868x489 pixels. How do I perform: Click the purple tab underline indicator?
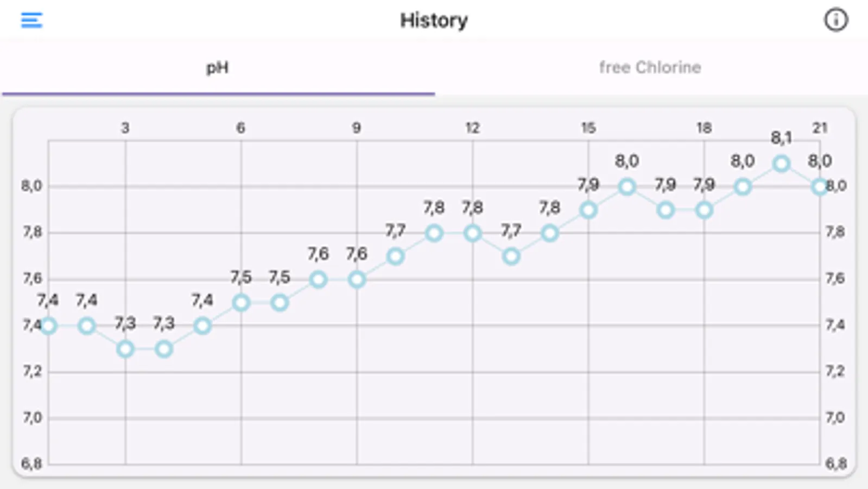(217, 96)
